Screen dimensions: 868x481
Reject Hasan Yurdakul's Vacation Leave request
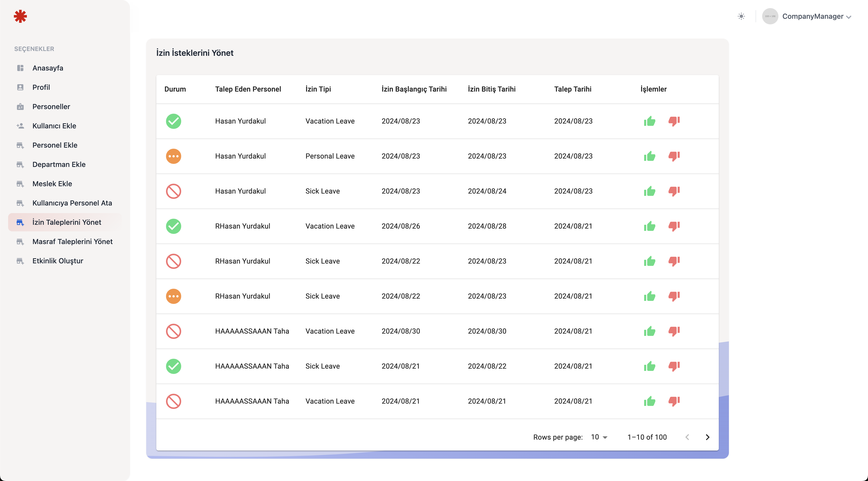click(674, 121)
